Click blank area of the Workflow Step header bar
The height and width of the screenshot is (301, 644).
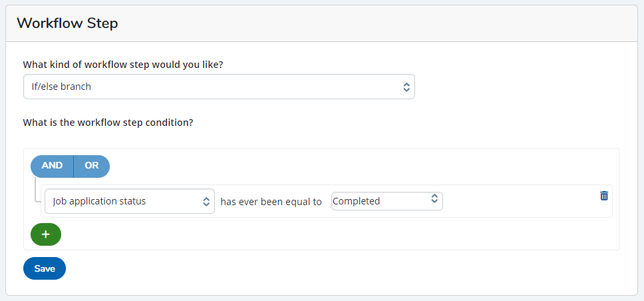pyautogui.click(x=370, y=23)
